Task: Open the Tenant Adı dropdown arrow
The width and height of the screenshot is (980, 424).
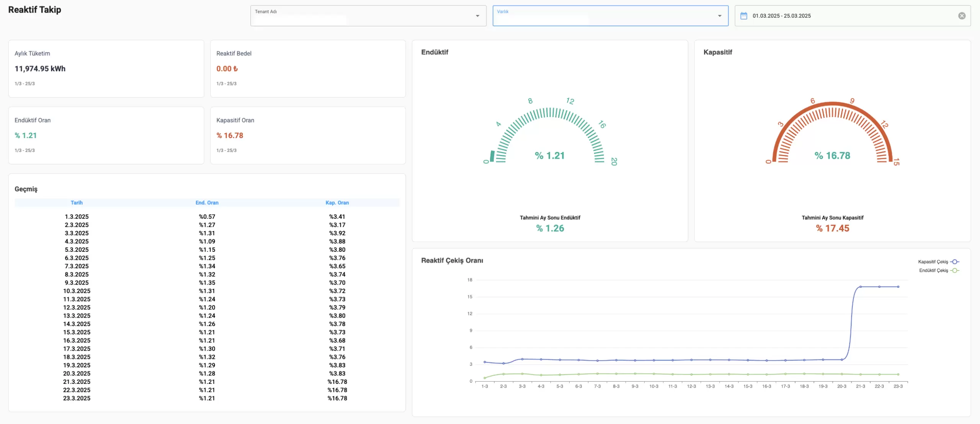Action: 477,16
